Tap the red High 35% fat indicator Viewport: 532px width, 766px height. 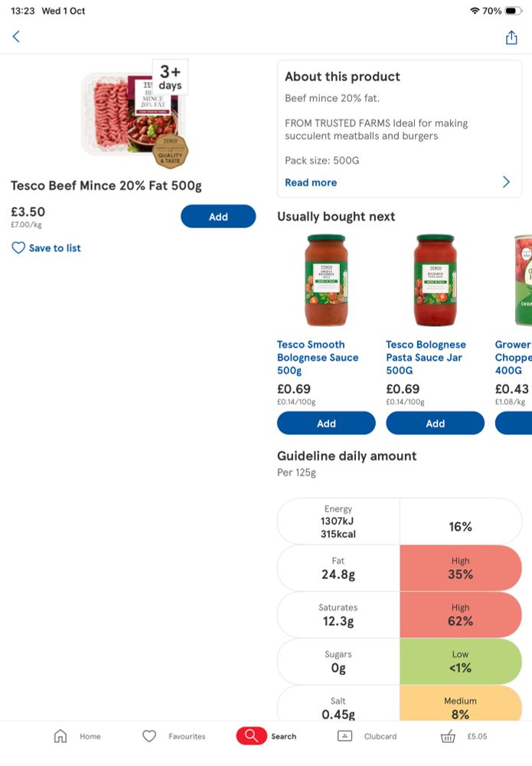(x=460, y=568)
